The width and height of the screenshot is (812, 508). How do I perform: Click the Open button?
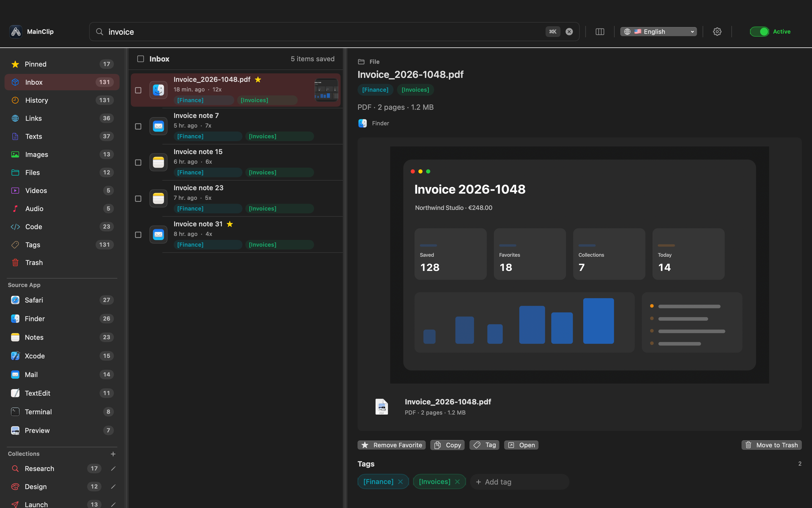[x=521, y=445]
